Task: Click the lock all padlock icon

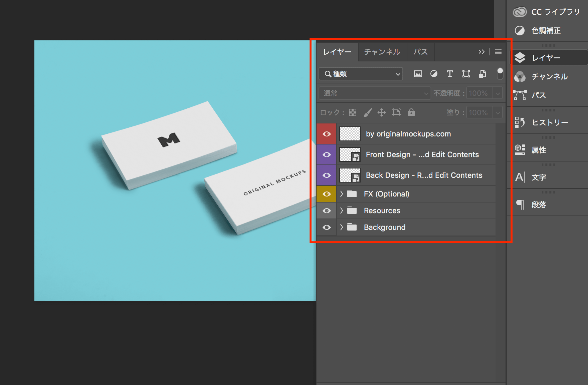Action: coord(411,112)
